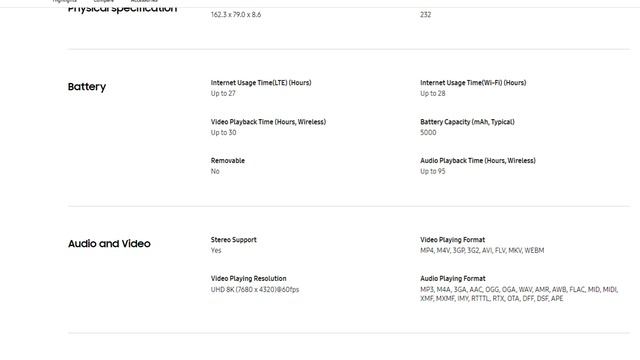Click the Video Playing Format label
The width and height of the screenshot is (640, 360).
[x=453, y=240]
